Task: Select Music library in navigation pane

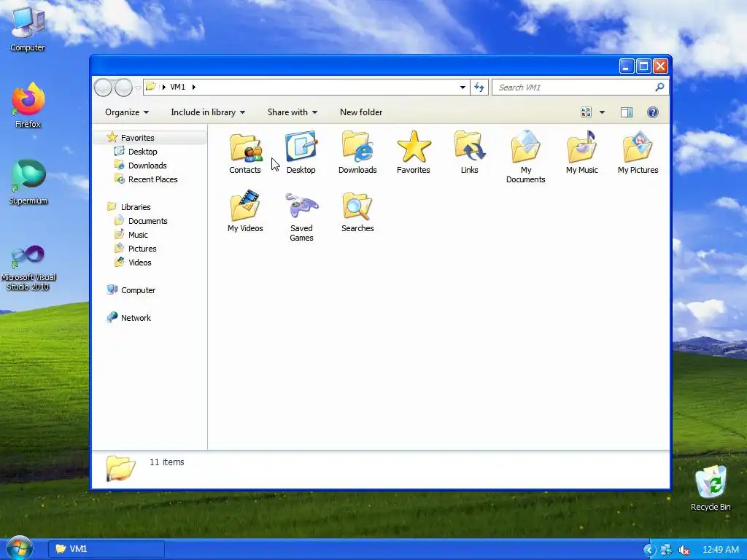Action: click(138, 235)
